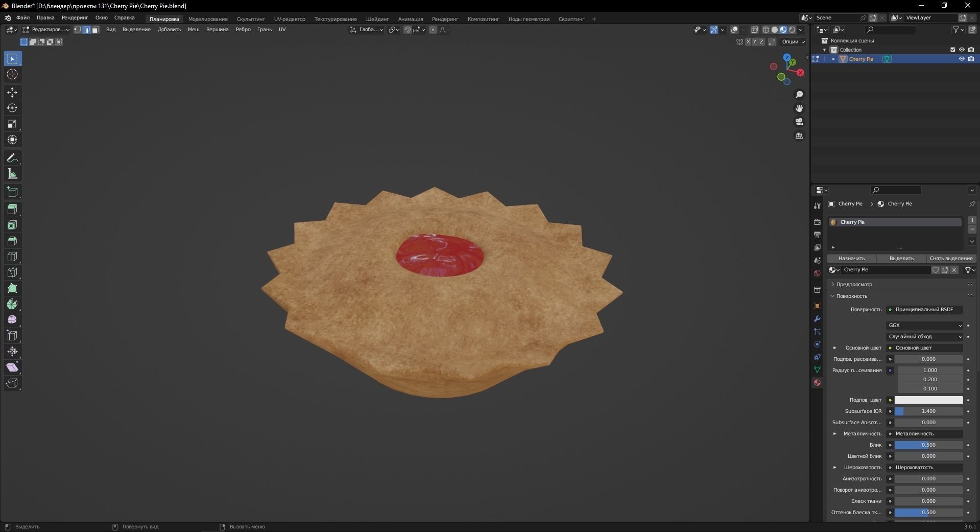
Task: Open the Mesh (Меш) menu
Action: (194, 30)
